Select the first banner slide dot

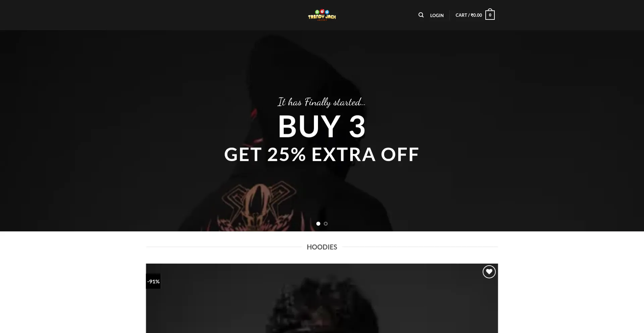click(318, 224)
